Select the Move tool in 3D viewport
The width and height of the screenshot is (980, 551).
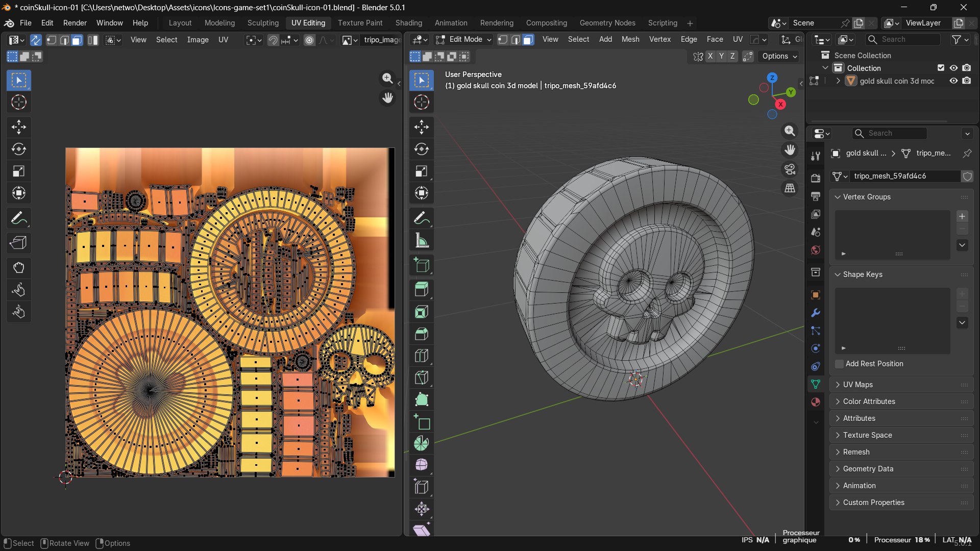(x=422, y=127)
